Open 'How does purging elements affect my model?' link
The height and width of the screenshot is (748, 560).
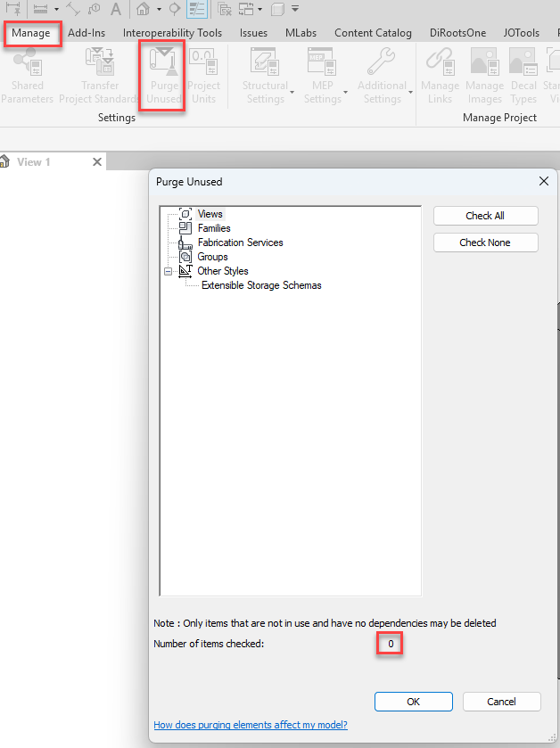click(251, 725)
